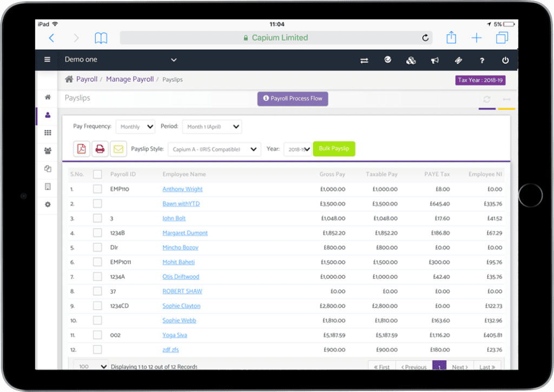Tick the select-all checkbox in table header
Viewport: 554px width, 392px height.
[98, 174]
